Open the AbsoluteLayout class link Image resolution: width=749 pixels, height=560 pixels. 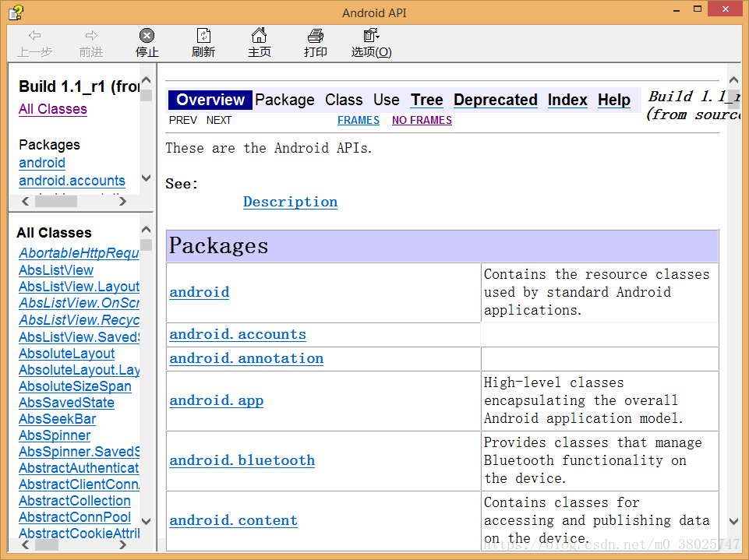point(66,354)
